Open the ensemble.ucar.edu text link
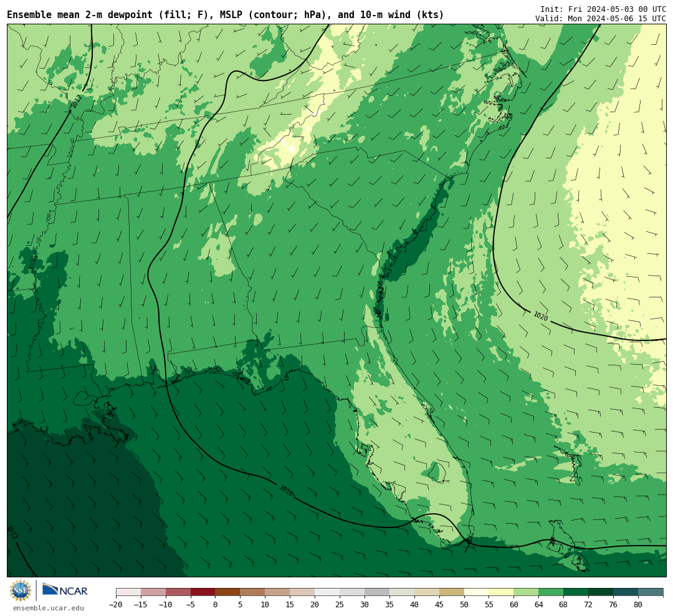Viewport: 673px width, 616px height. [49, 608]
